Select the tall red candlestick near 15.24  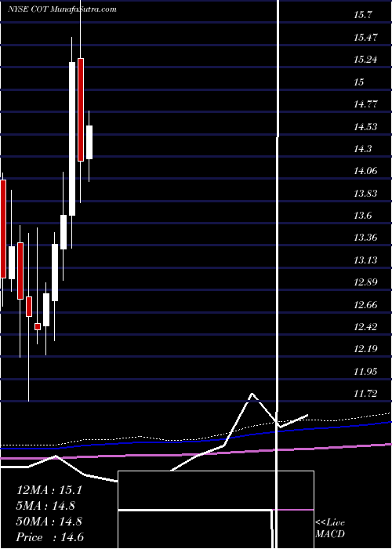click(x=81, y=110)
